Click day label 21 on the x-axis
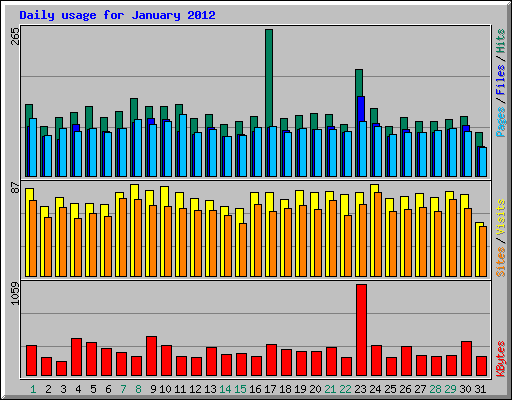Image resolution: width=512 pixels, height=400 pixels. coord(330,389)
